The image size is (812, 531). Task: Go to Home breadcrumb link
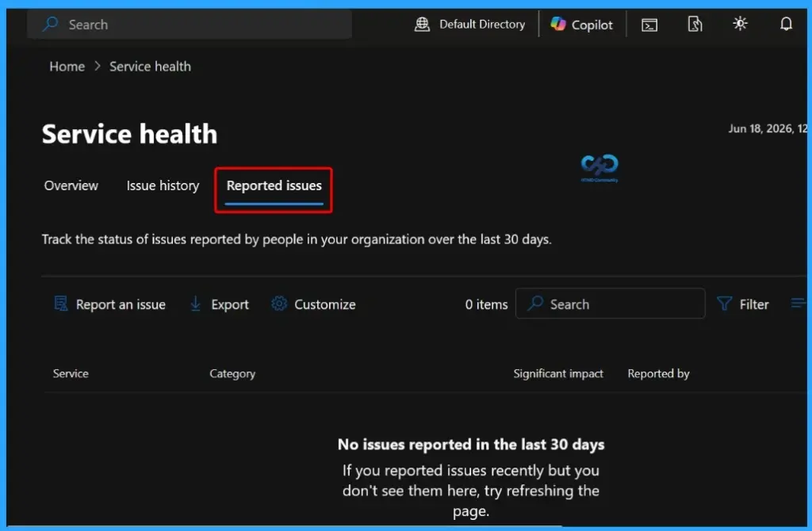(67, 67)
